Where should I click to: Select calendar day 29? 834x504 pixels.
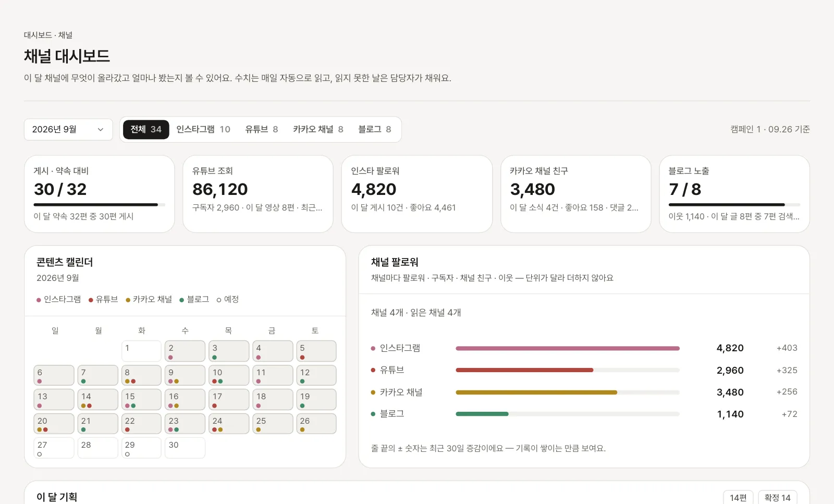pyautogui.click(x=141, y=448)
